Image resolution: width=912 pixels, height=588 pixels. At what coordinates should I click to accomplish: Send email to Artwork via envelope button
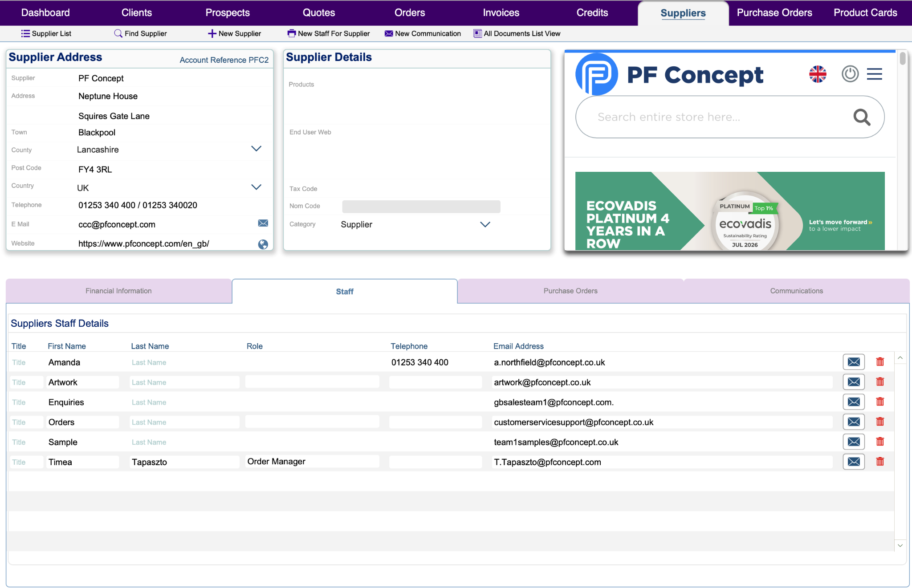point(854,382)
